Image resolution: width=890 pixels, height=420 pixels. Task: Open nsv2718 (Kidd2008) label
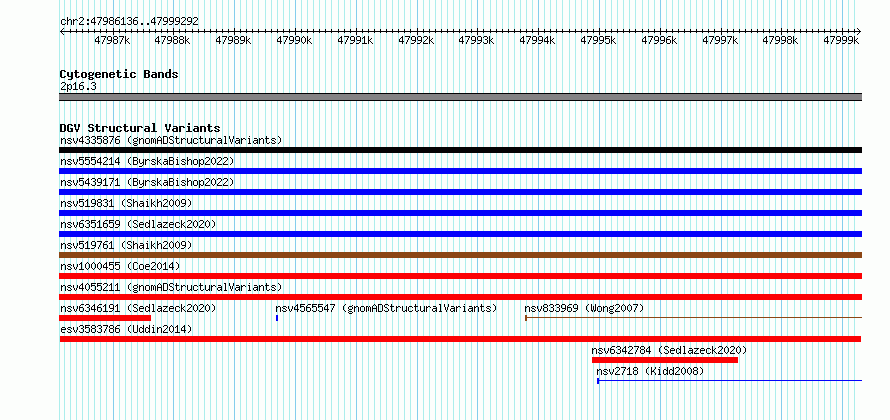pos(650,371)
